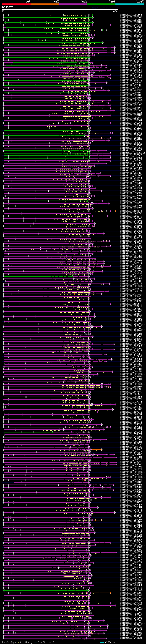Select hit UniRef100_Q2PET4
146x644 pixels.
131,429
